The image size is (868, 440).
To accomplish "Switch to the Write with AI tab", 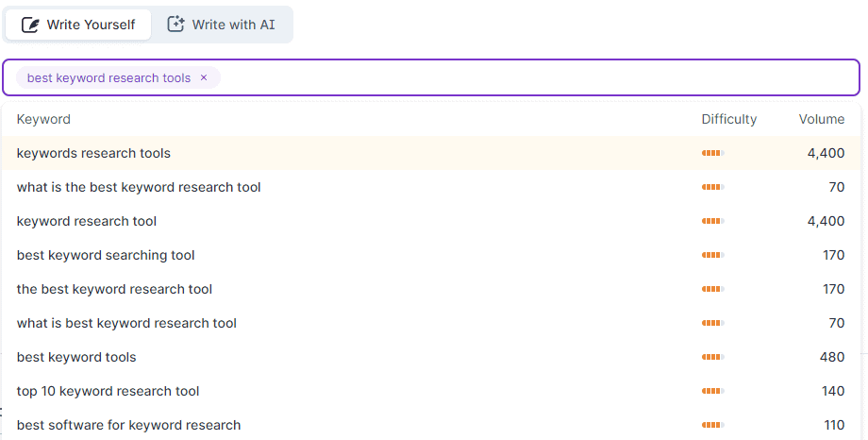I will coord(222,25).
